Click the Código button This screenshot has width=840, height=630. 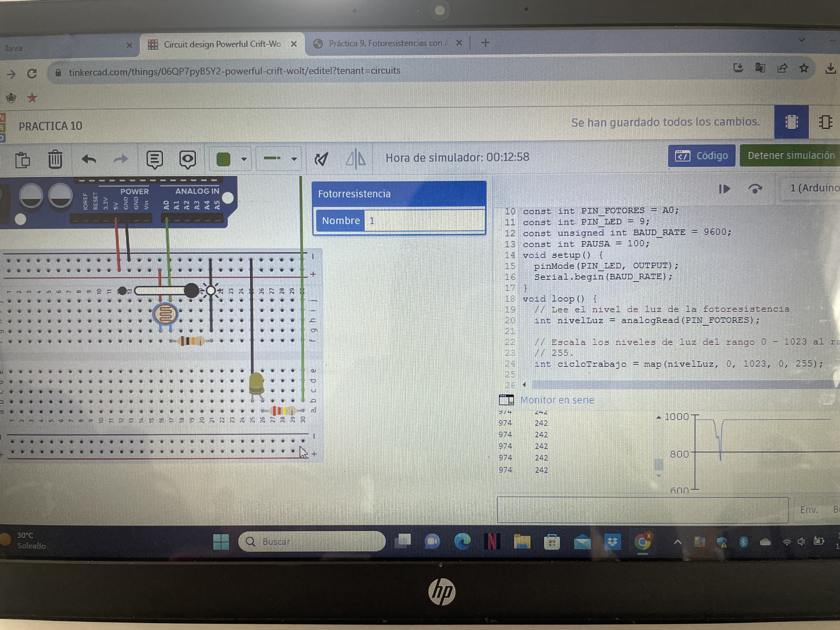coord(701,156)
